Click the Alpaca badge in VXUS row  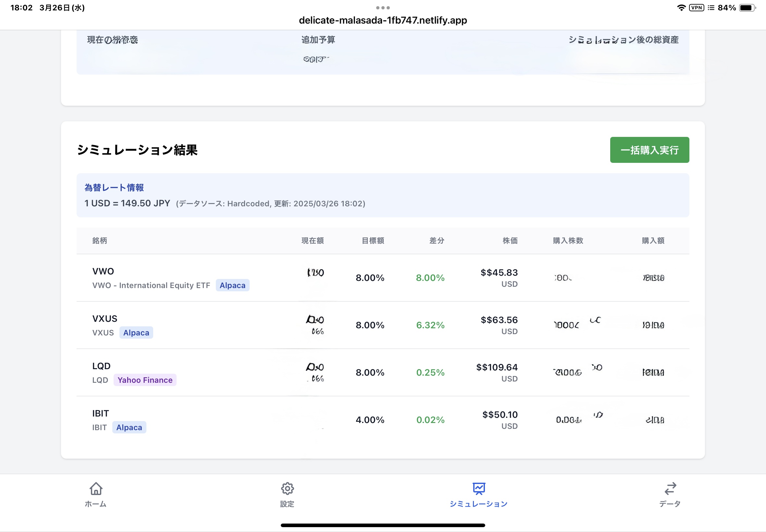136,333
